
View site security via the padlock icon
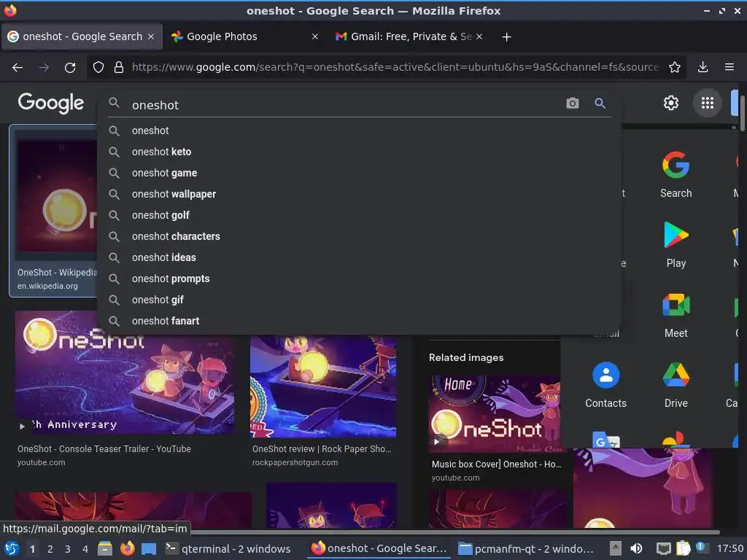coord(119,67)
